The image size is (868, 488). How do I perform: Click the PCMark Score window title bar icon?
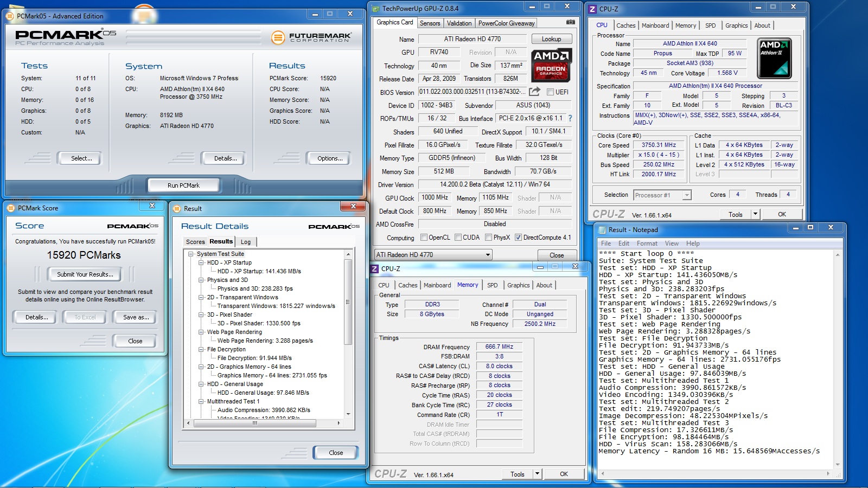11,208
